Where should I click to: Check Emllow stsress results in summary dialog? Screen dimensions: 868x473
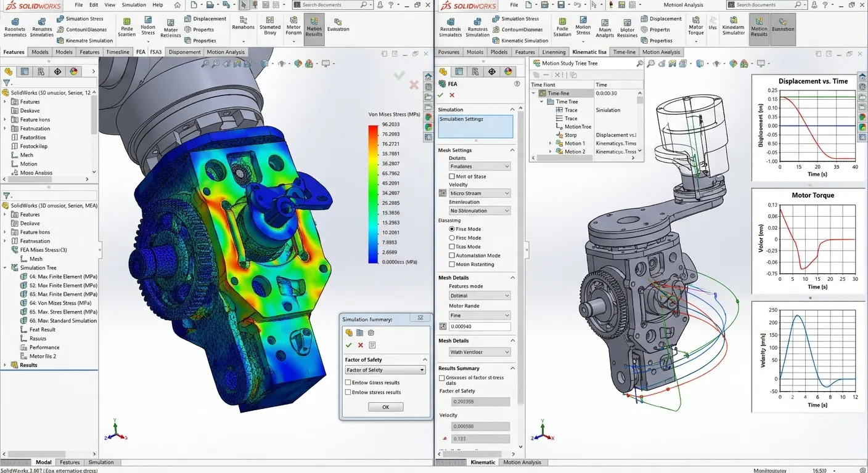click(x=348, y=392)
